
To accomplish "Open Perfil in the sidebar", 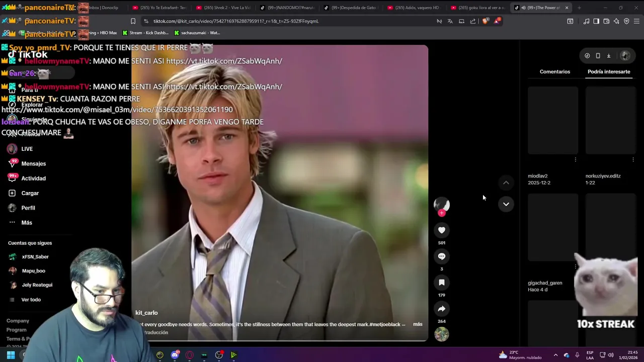I will [x=28, y=208].
